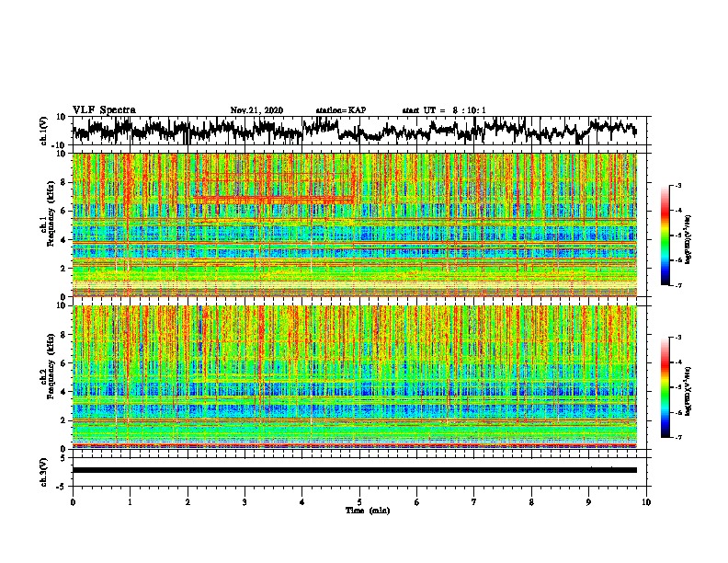Viewport: 728px width, 563px height.
Task: Click the ch.2 spectrogram plot
Action: pos(355,377)
